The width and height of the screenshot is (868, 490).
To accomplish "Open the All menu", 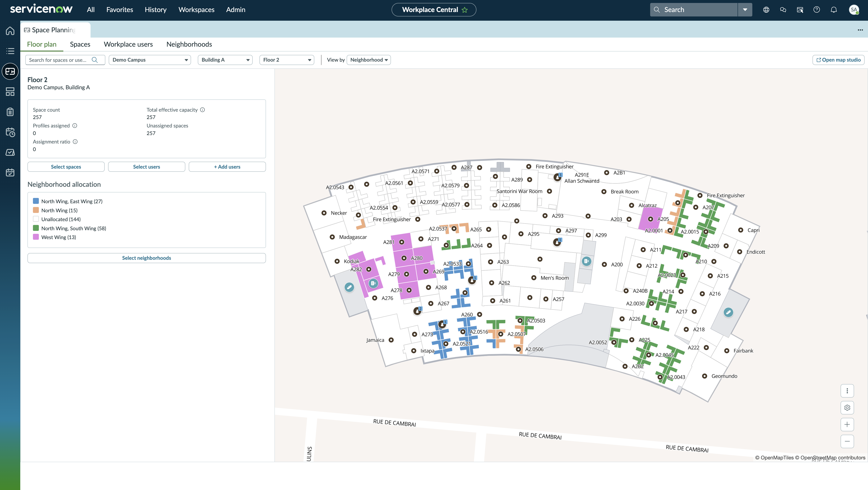I will [x=91, y=10].
